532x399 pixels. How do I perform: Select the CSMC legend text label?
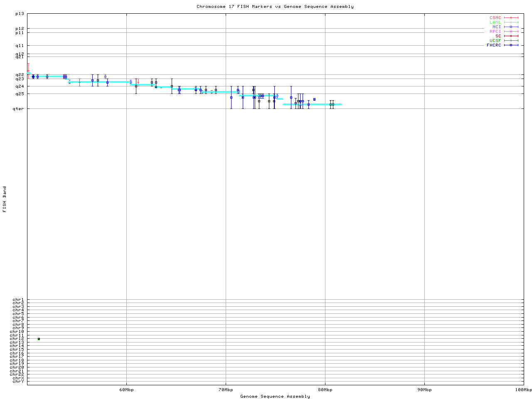(495, 18)
